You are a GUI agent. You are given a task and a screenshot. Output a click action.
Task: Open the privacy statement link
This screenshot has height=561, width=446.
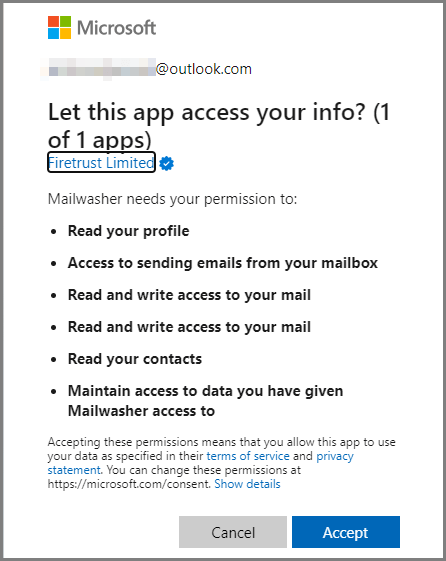coord(200,463)
